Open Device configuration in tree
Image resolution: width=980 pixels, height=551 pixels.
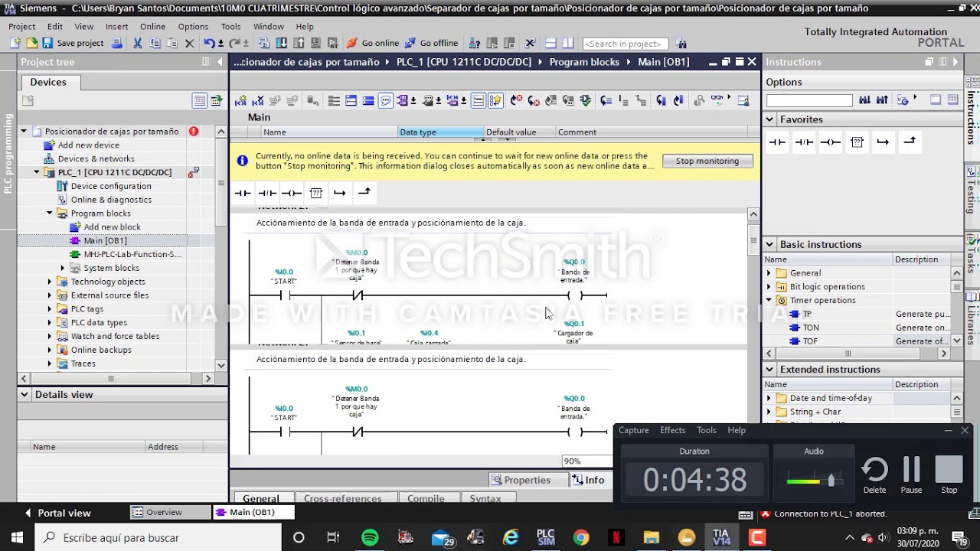click(x=110, y=186)
